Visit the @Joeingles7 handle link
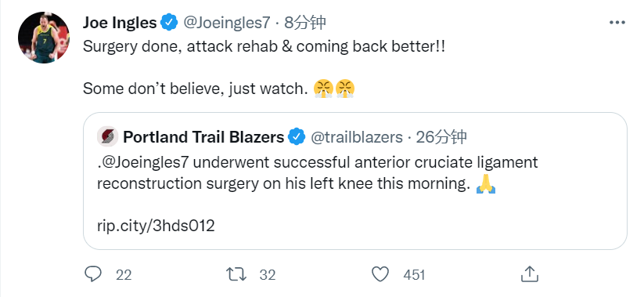This screenshot has width=644, height=297. [226, 23]
